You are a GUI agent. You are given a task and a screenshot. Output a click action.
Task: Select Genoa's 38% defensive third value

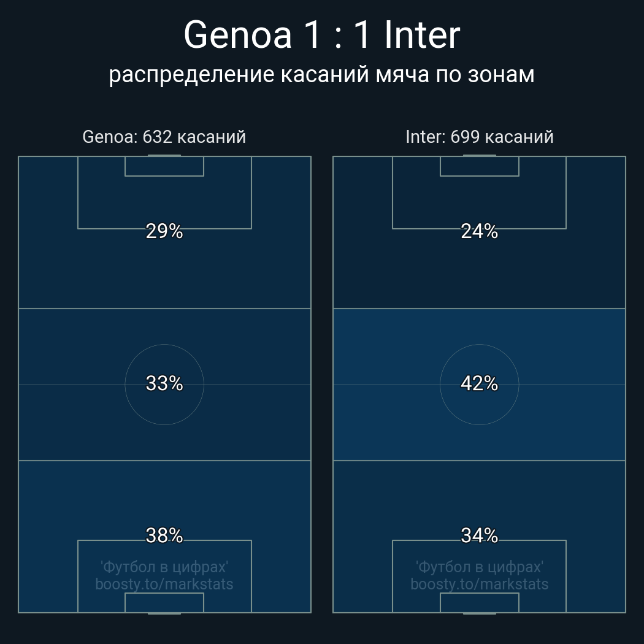click(164, 535)
